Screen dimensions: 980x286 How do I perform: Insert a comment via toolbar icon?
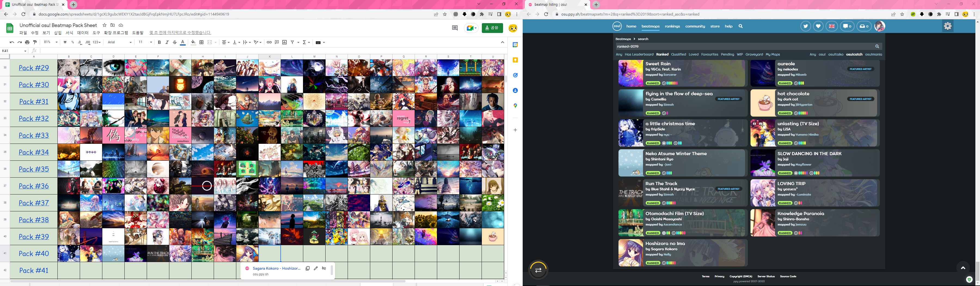277,42
